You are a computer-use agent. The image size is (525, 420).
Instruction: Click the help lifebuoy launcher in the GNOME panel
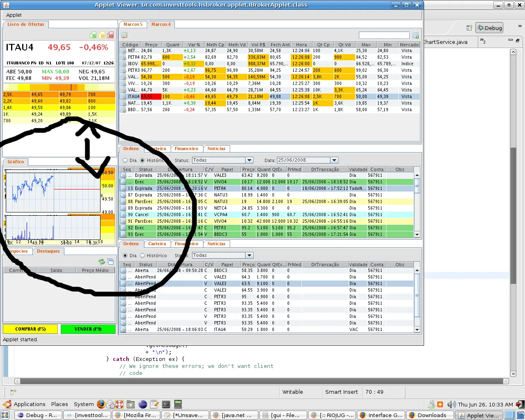pos(119,404)
